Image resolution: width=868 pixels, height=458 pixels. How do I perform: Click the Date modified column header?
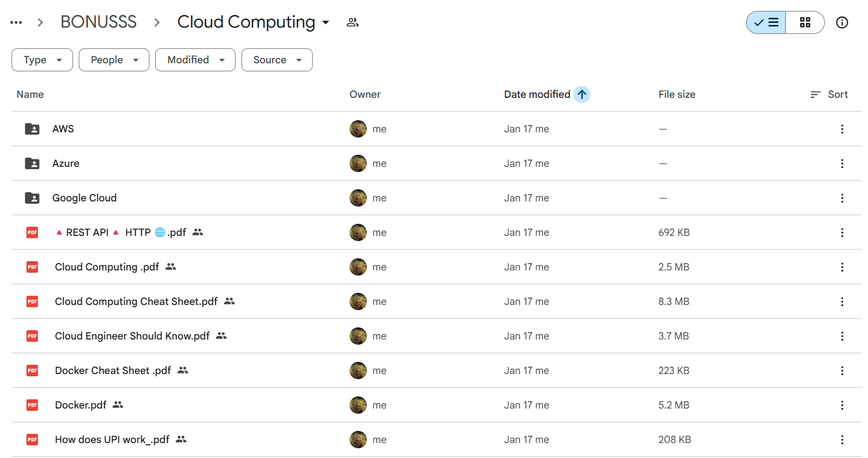(x=537, y=94)
